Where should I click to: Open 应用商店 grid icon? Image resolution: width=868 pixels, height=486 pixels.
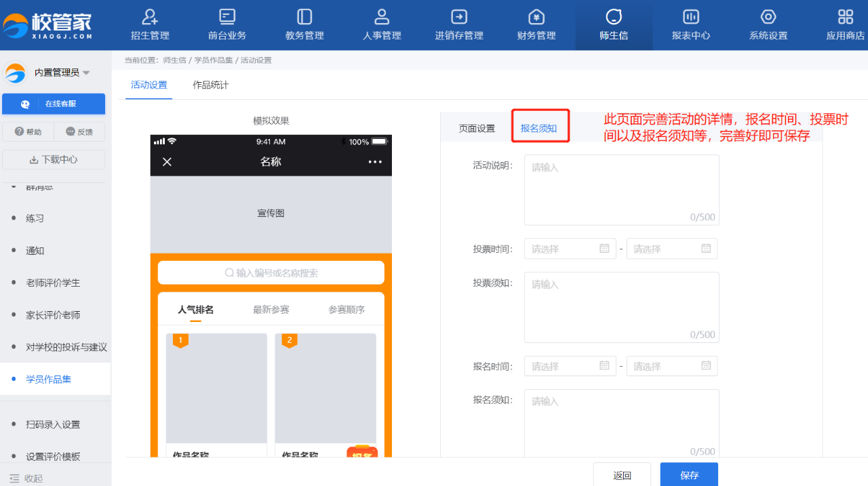845,17
